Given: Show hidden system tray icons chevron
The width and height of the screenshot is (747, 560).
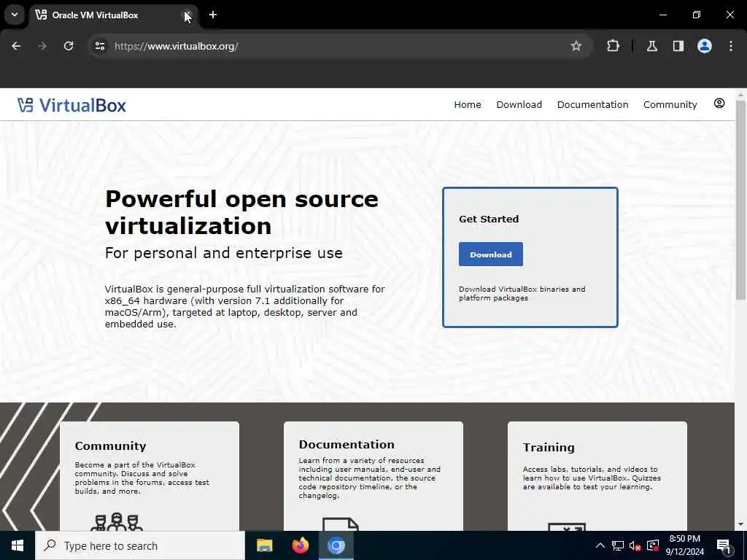Looking at the screenshot, I should pos(600,545).
